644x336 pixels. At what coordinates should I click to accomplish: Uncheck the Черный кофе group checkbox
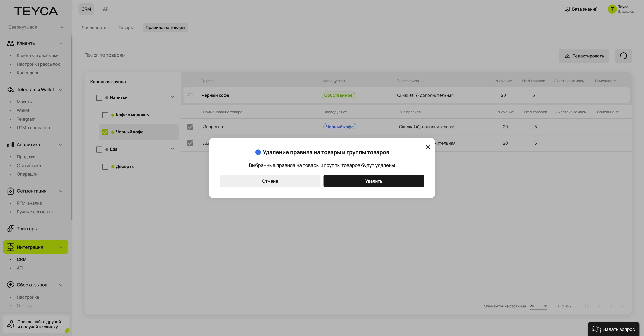click(105, 132)
